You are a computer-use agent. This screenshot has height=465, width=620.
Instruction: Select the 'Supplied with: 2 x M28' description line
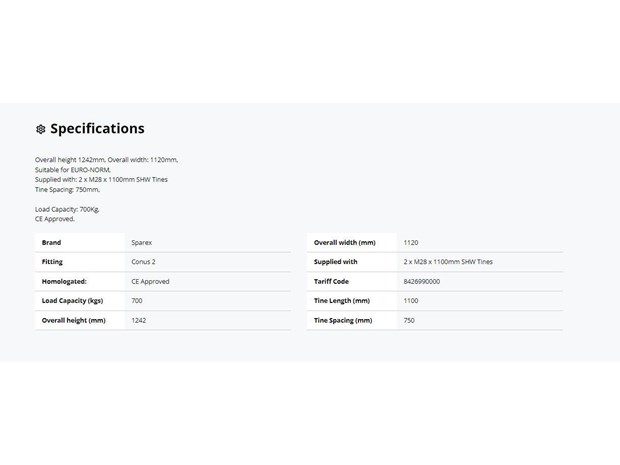click(101, 180)
